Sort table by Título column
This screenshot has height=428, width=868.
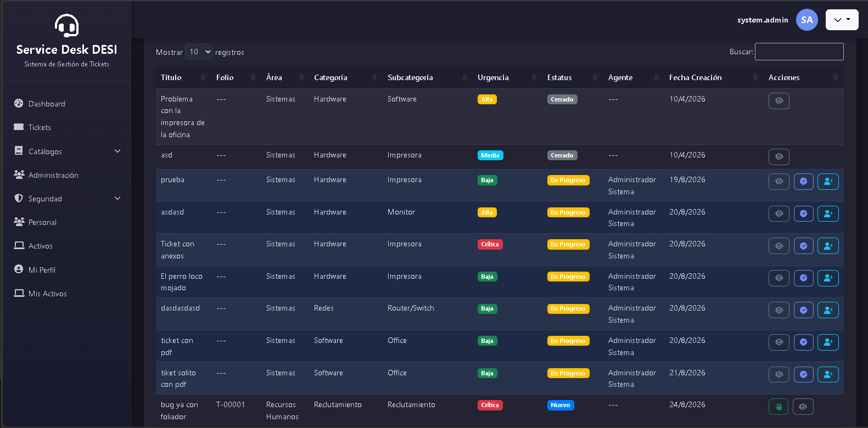click(x=183, y=77)
